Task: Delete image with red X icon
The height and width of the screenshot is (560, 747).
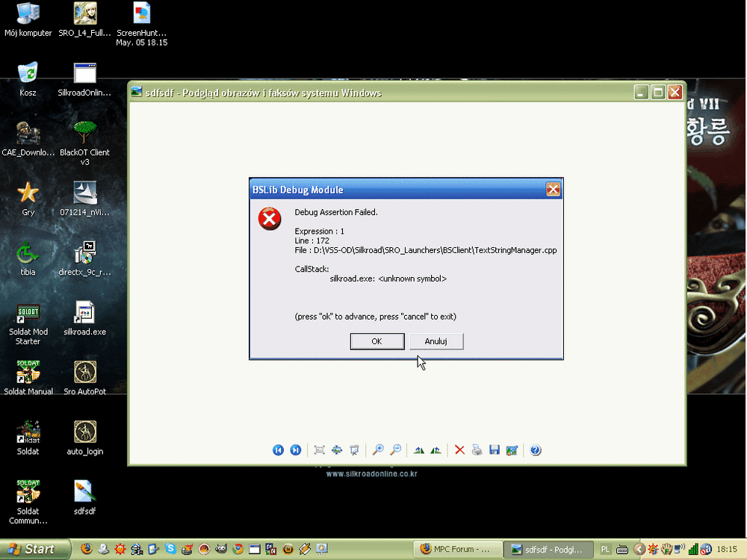Action: tap(459, 450)
